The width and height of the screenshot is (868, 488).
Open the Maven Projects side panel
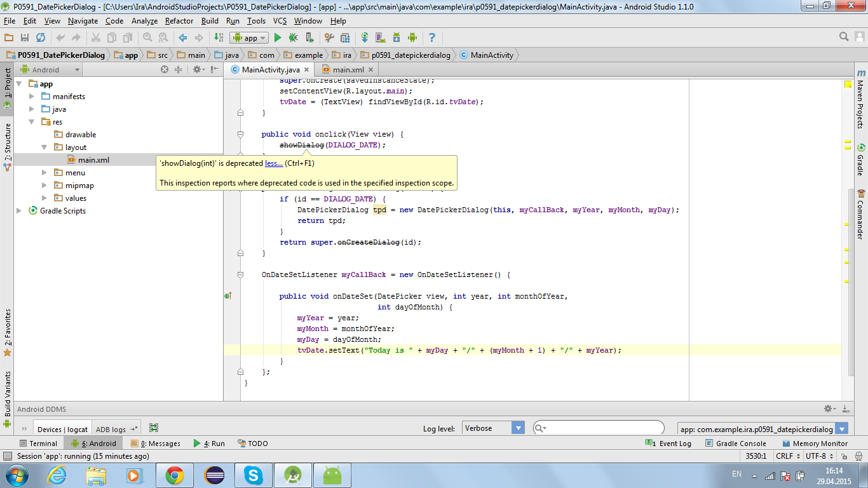click(x=861, y=99)
